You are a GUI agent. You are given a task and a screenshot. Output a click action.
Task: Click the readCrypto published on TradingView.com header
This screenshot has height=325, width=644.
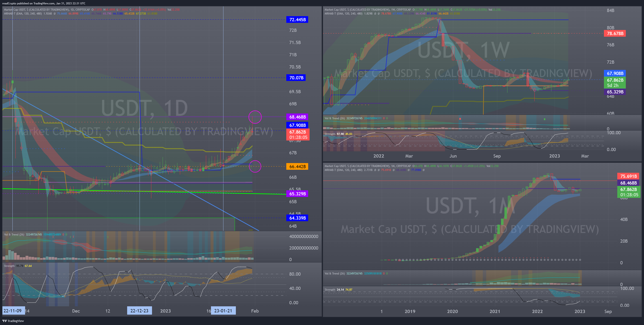coord(44,3)
